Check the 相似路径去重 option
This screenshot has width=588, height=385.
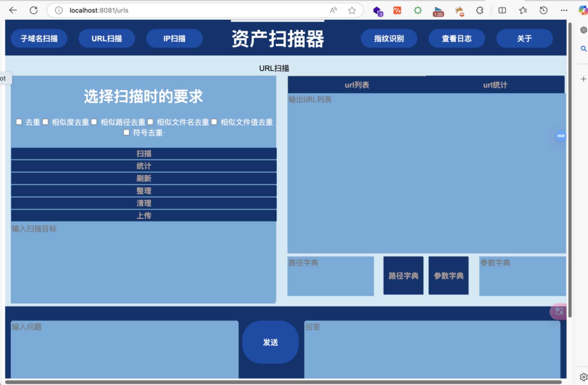[94, 122]
